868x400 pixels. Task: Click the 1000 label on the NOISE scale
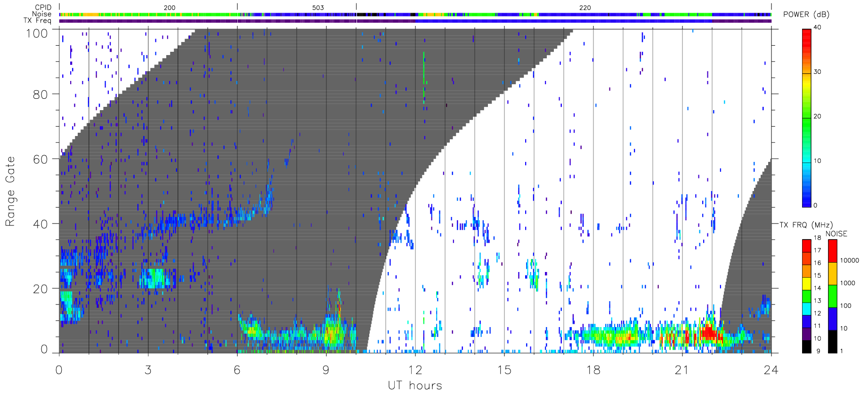click(848, 283)
